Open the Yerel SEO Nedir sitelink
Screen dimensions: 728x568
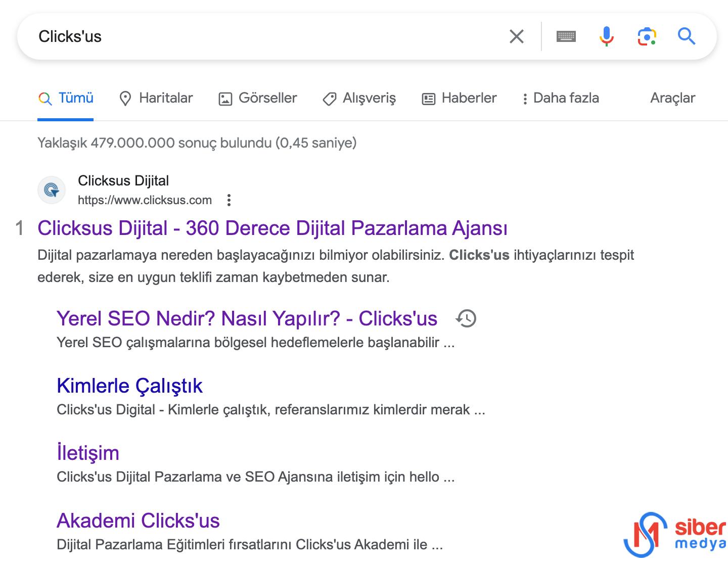247,319
